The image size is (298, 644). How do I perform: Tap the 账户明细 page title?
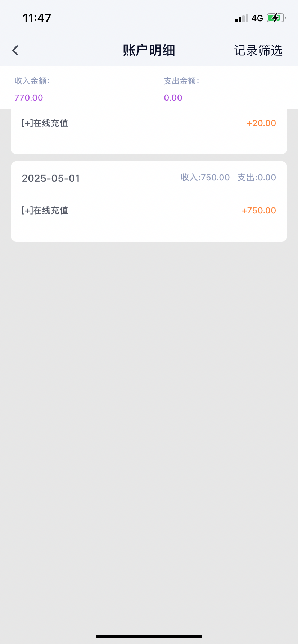pos(149,50)
